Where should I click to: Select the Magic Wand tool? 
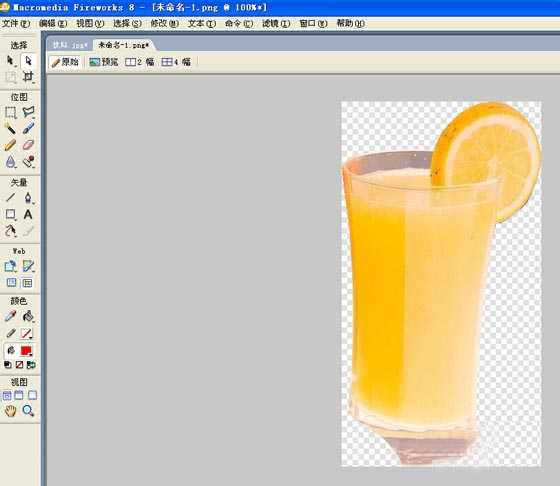(x=10, y=129)
